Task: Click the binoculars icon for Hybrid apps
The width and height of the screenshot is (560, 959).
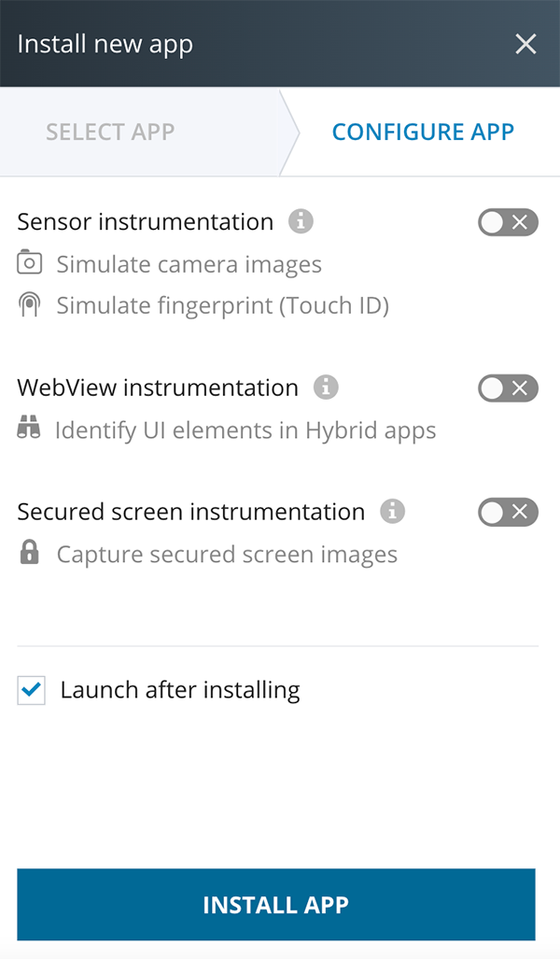Action: point(29,430)
